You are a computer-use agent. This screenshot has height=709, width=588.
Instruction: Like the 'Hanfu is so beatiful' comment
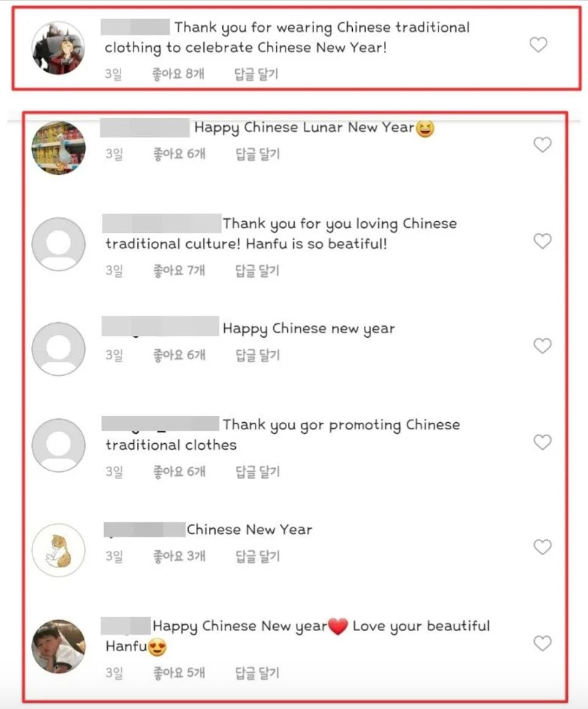(542, 241)
